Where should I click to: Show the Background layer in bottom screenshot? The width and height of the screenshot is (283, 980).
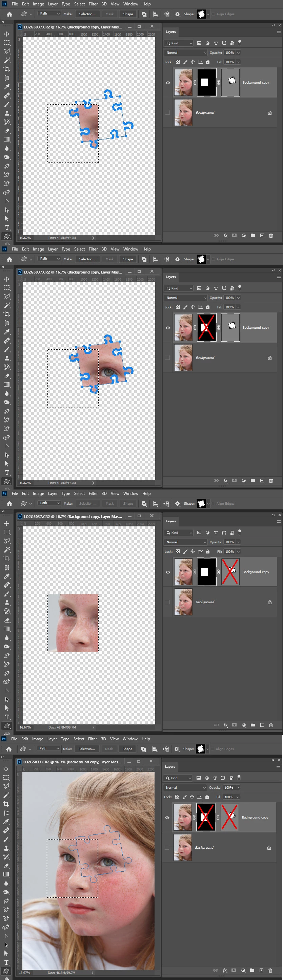pos(167,847)
